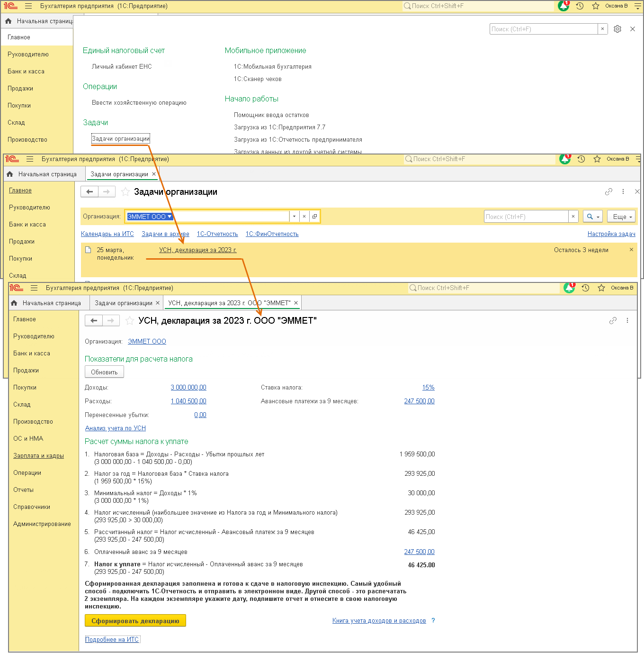
Task: Open Администрирование section
Action: 42,524
